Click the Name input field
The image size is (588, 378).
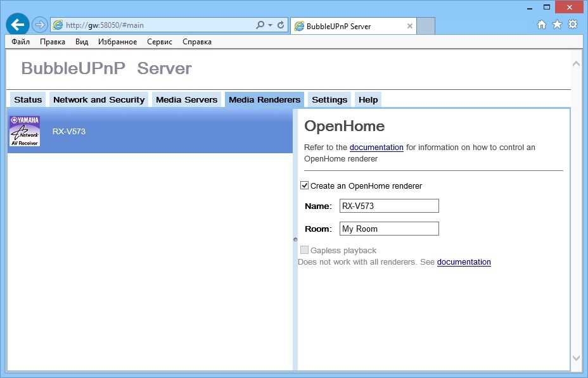(x=389, y=206)
